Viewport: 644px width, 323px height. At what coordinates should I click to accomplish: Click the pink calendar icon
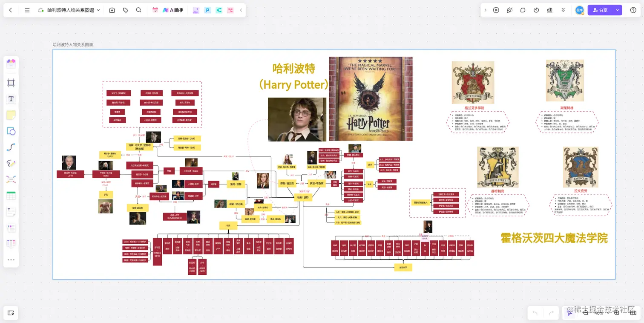click(x=155, y=10)
